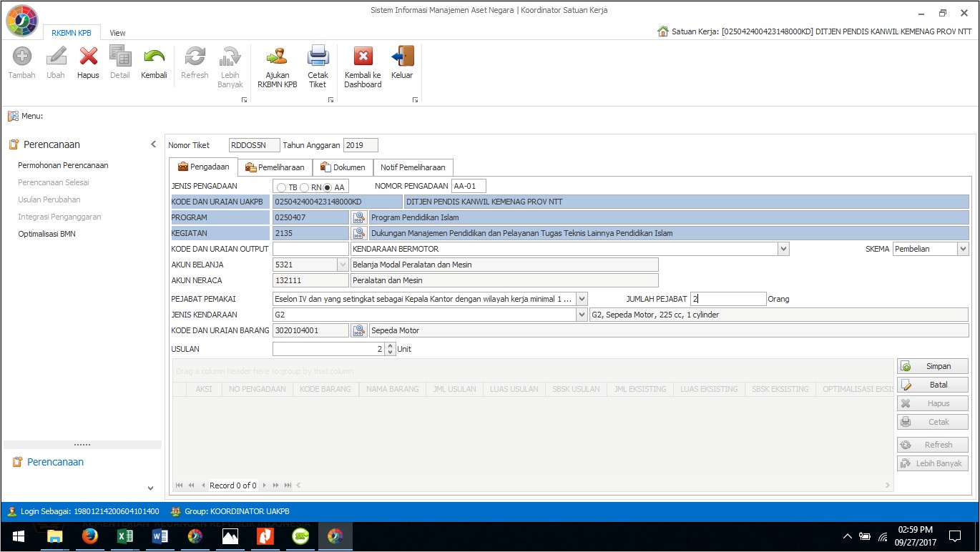This screenshot has width=980, height=552.
Task: Switch to the View ribbon tab
Action: point(117,33)
